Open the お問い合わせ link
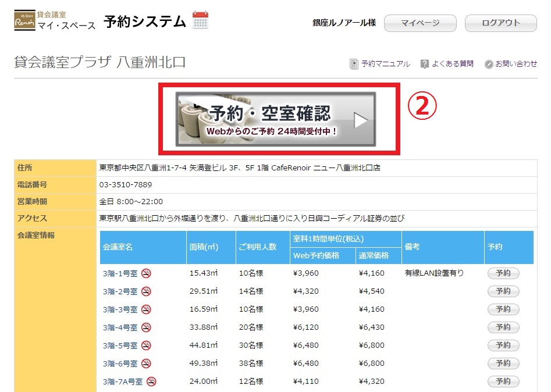The image size is (551, 392). point(516,64)
